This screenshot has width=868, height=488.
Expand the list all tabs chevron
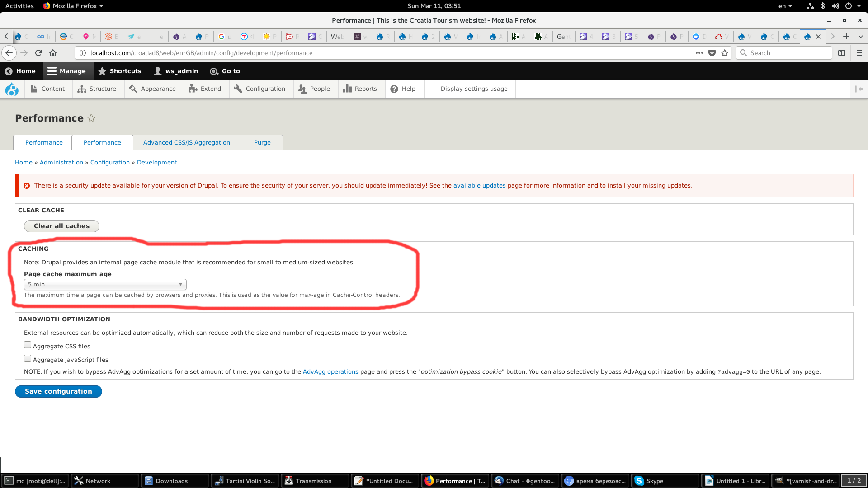pos(860,37)
